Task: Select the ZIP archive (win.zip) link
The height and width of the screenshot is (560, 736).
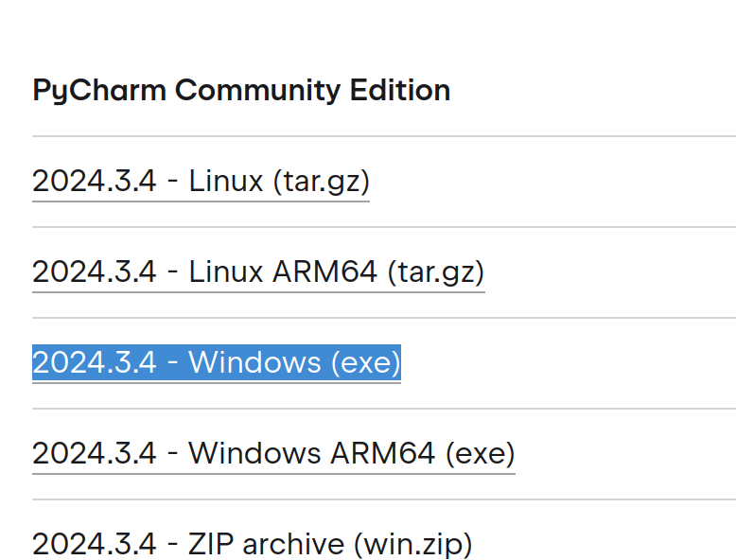Action: click(x=252, y=544)
